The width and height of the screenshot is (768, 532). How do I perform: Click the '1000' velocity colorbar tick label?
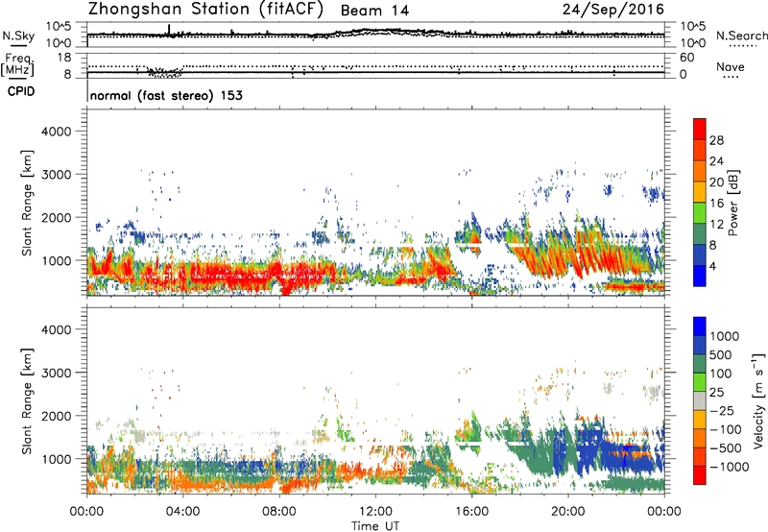tap(725, 336)
